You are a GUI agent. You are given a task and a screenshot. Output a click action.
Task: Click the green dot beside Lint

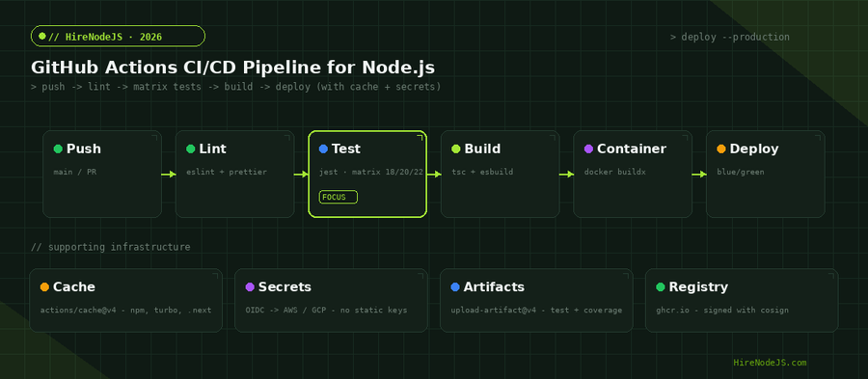pos(190,149)
